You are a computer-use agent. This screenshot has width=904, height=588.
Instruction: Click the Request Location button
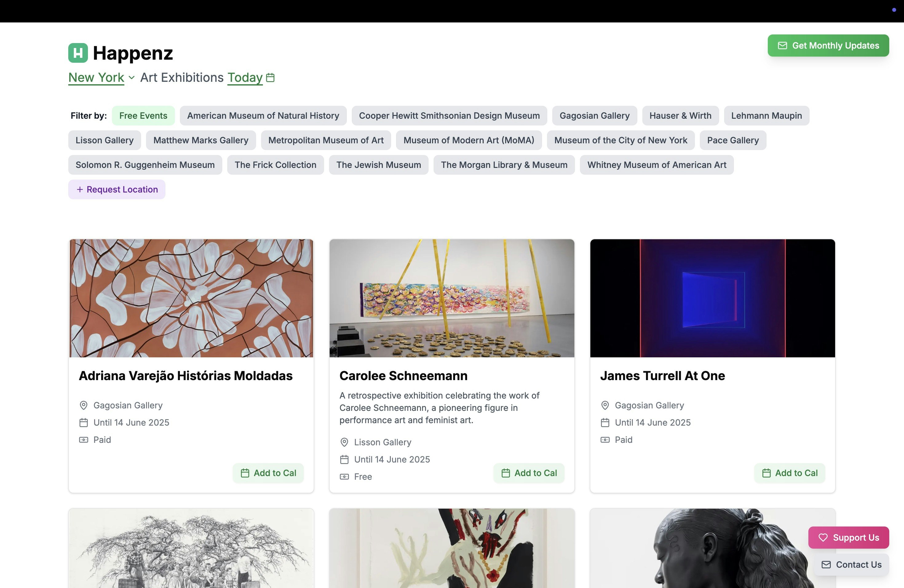(117, 189)
